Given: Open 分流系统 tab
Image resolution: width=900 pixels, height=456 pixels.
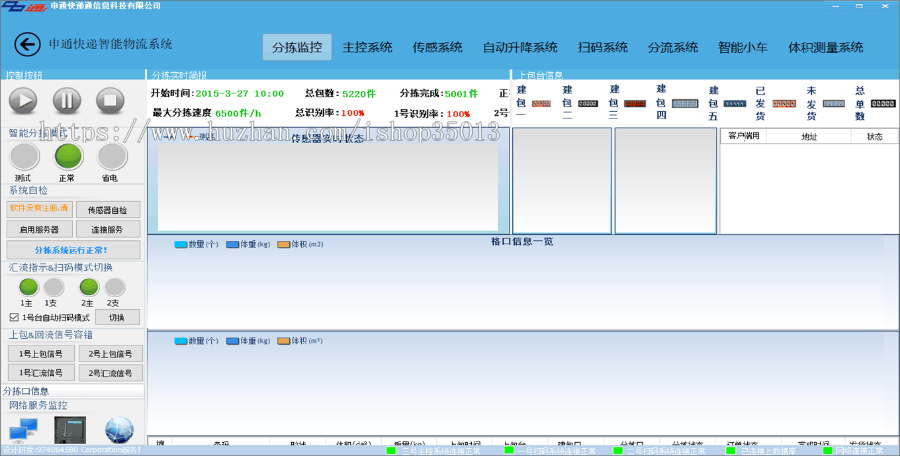Looking at the screenshot, I should click(x=673, y=47).
